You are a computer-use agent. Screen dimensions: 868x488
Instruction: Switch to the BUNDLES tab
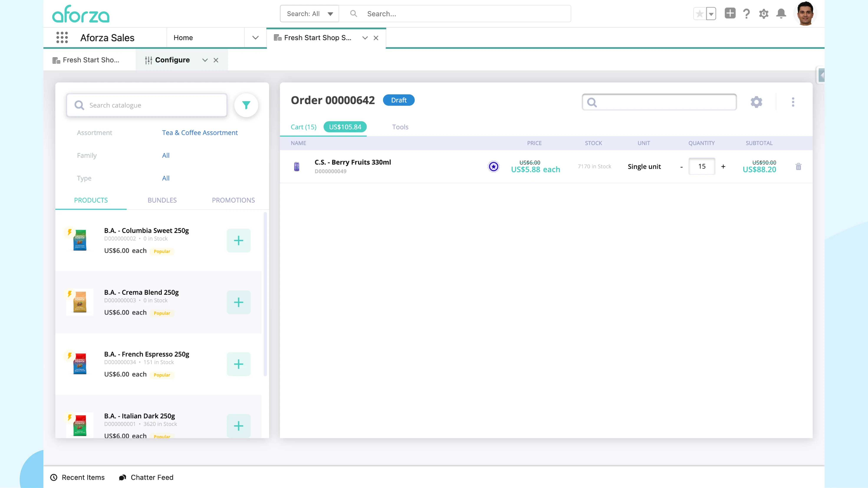click(162, 200)
